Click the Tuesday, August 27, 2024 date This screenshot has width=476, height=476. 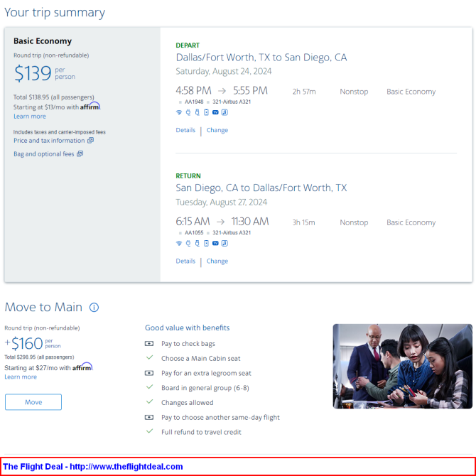221,202
